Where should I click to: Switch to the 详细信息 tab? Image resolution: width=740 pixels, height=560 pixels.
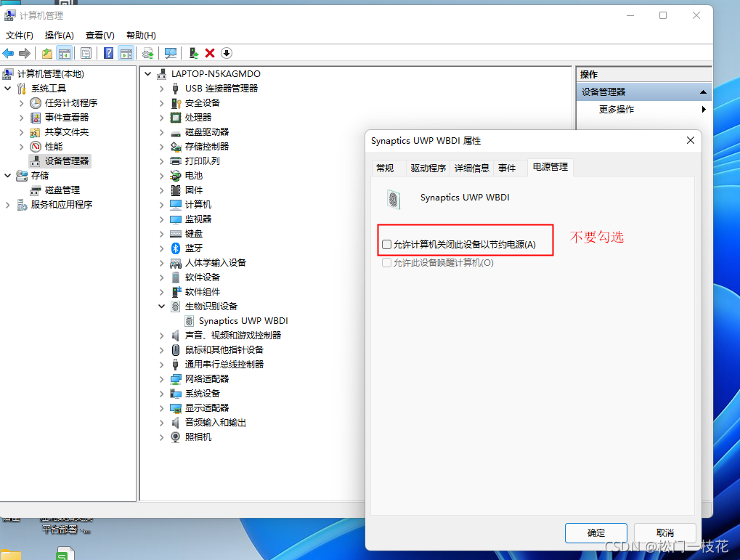(471, 168)
